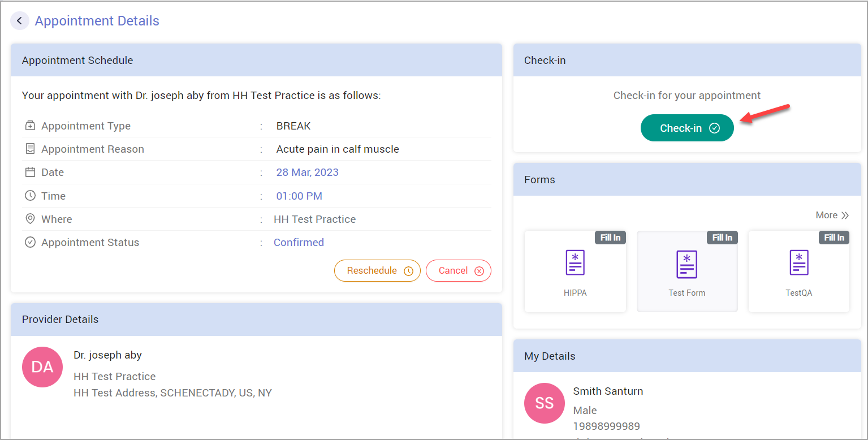The image size is (868, 440).
Task: Click Dr. joseph aby's DA avatar
Action: [42, 366]
